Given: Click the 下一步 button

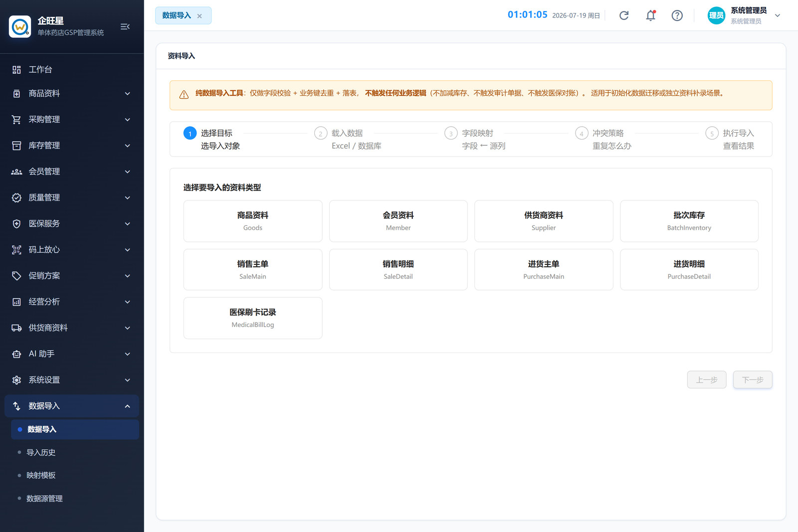Looking at the screenshot, I should 753,380.
